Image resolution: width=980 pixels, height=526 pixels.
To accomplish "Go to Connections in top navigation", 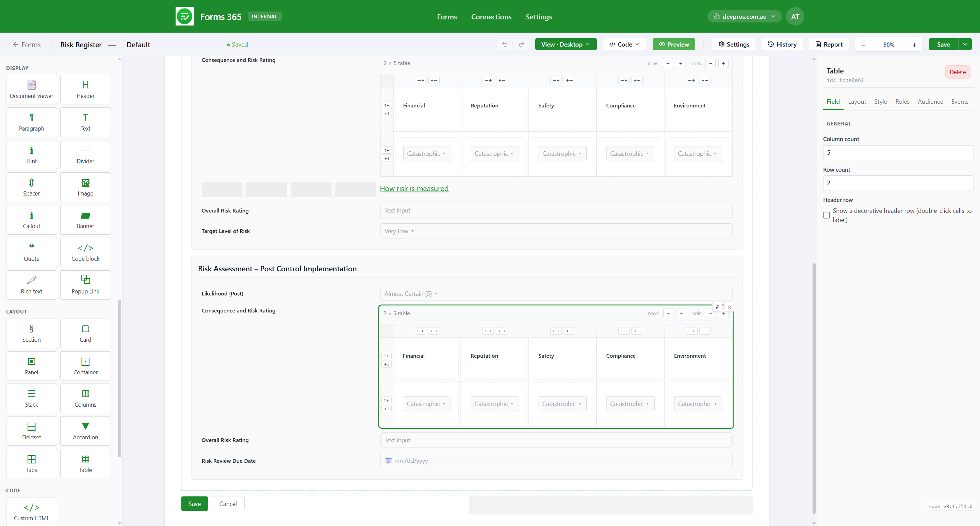I will [x=491, y=17].
